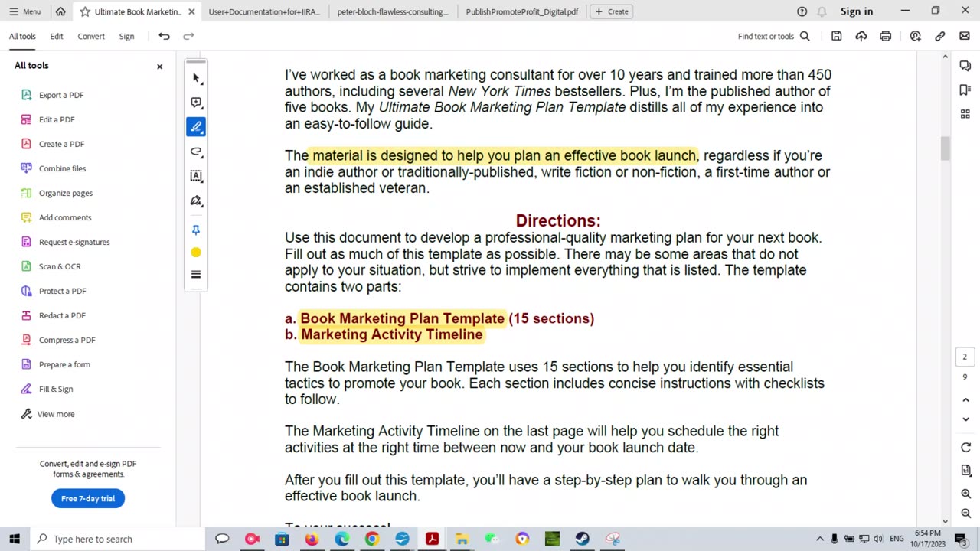Viewport: 980px width, 551px height.
Task: Click the taskbar search box
Action: [x=117, y=539]
